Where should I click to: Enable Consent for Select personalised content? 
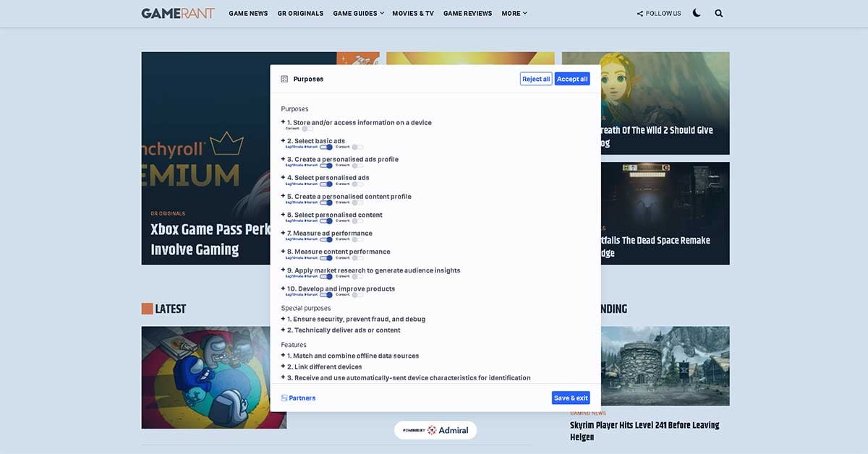pyautogui.click(x=357, y=221)
